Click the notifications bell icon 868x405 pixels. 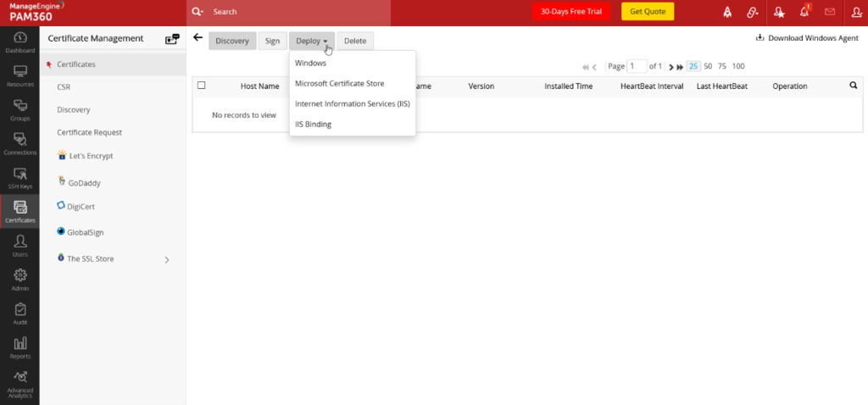click(804, 12)
